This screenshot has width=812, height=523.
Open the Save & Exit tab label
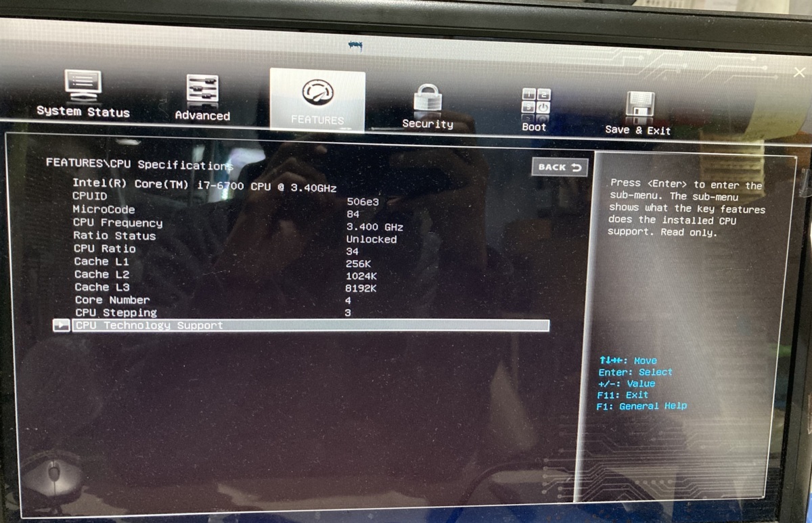[x=638, y=130]
